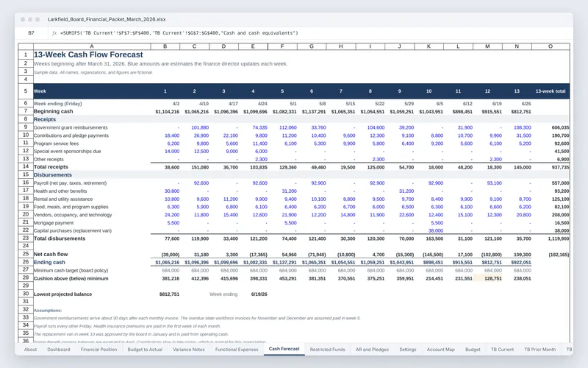This screenshot has height=368, width=588.
Task: Open the Financial Position sheet tab
Action: pyautogui.click(x=98, y=350)
